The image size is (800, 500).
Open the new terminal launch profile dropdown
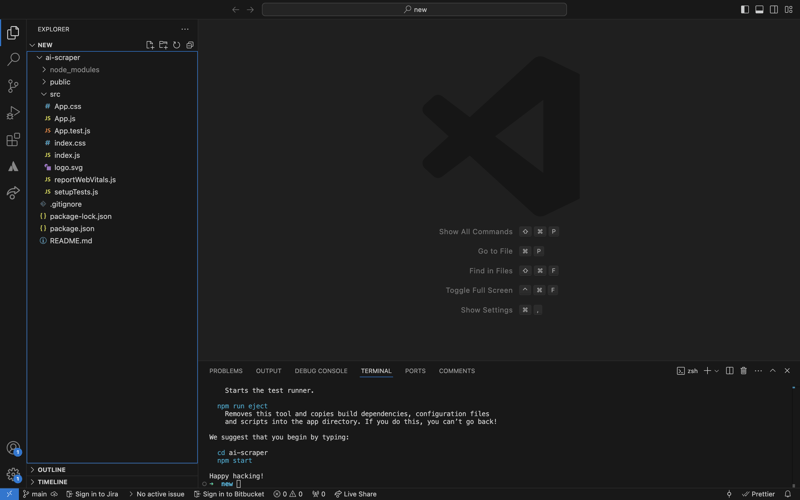[x=717, y=371]
